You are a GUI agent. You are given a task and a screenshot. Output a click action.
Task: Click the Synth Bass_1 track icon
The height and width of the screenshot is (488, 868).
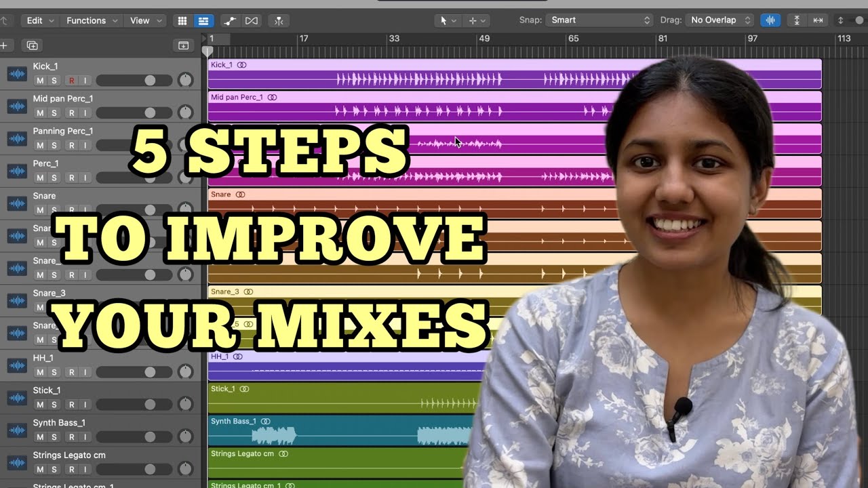coord(17,431)
